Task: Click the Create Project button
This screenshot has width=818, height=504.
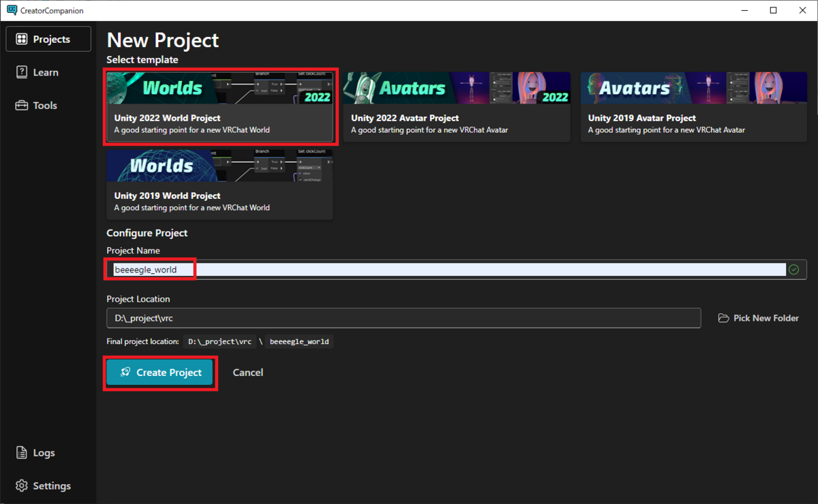Action: [x=160, y=373]
